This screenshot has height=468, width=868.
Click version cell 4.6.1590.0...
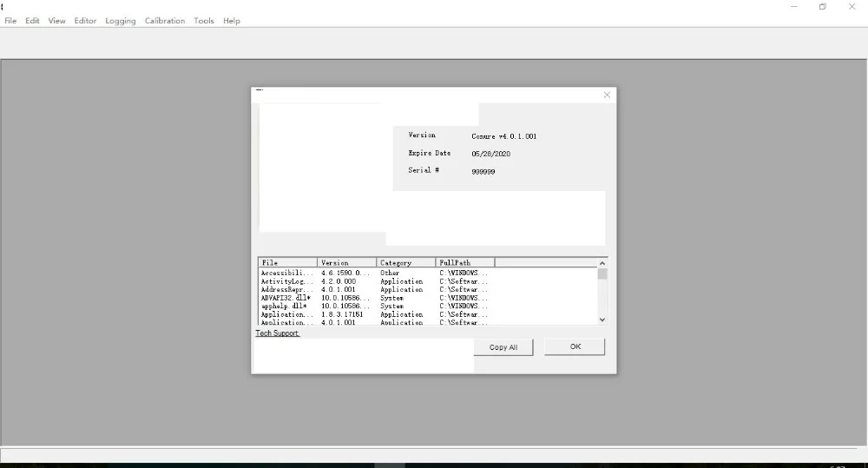(x=345, y=273)
